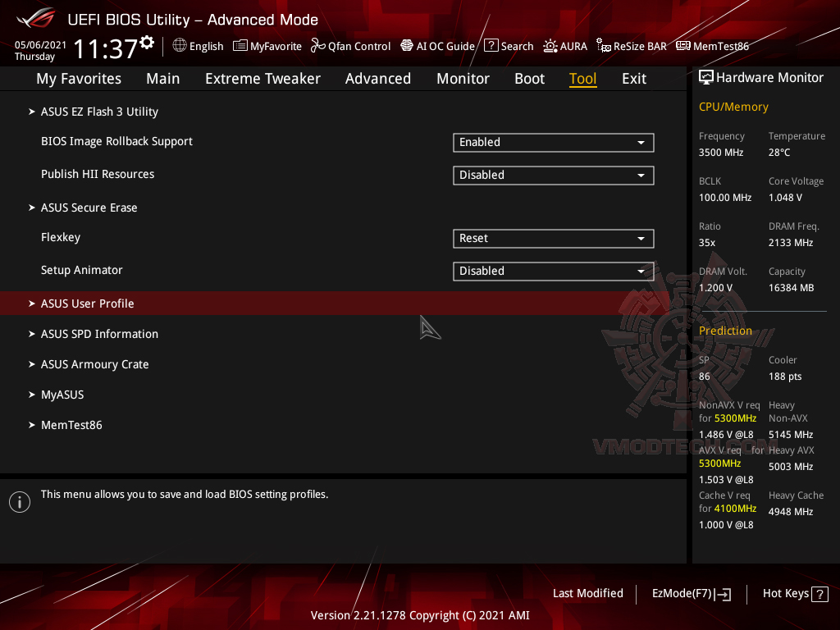Open the Boot tab

tap(529, 79)
